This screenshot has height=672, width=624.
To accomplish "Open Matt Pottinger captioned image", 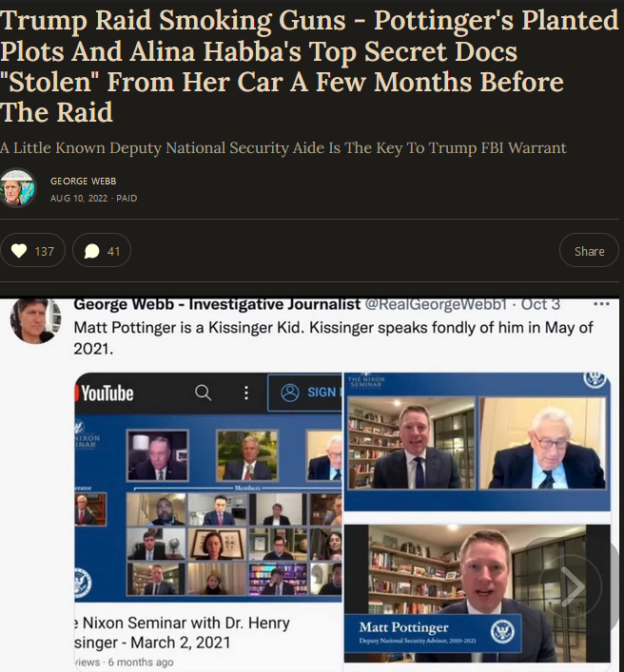I will [x=477, y=593].
